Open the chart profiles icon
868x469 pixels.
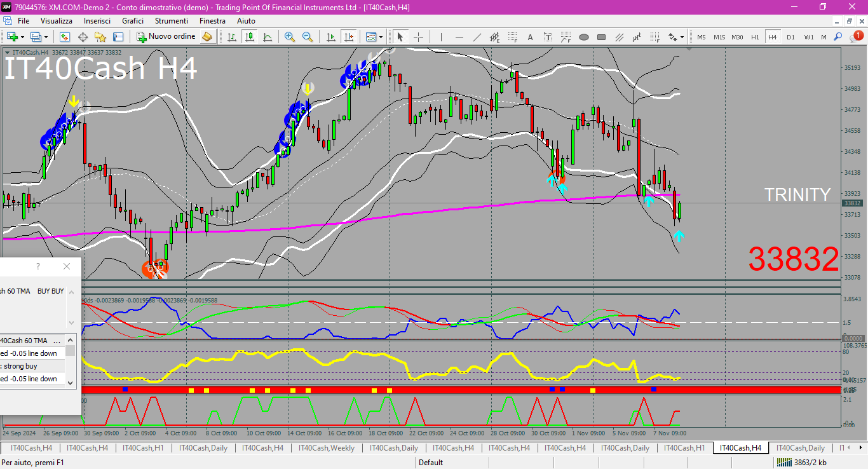pos(36,37)
